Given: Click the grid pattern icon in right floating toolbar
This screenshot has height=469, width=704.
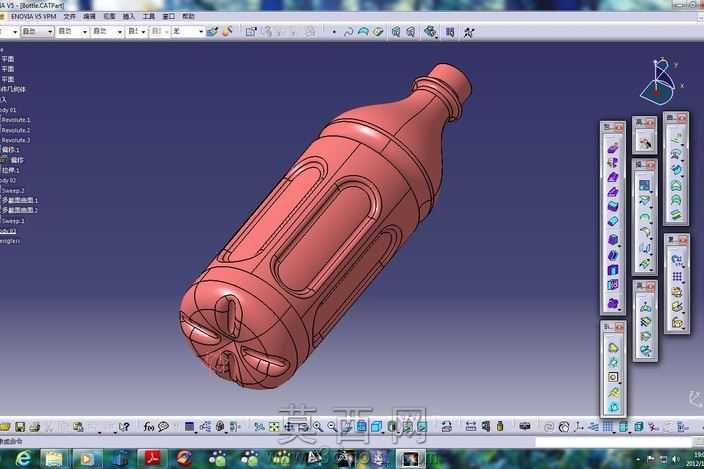Looking at the screenshot, I should point(677,277).
